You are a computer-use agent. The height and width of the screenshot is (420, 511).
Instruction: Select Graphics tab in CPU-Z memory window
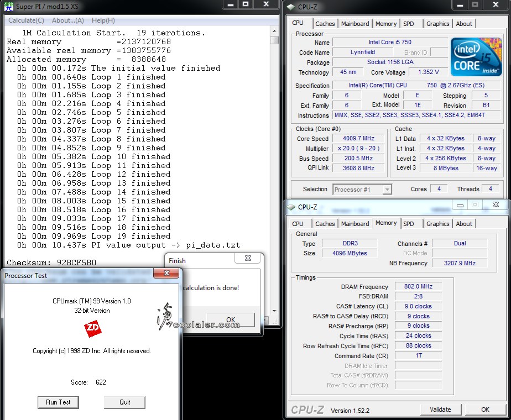coord(437,224)
